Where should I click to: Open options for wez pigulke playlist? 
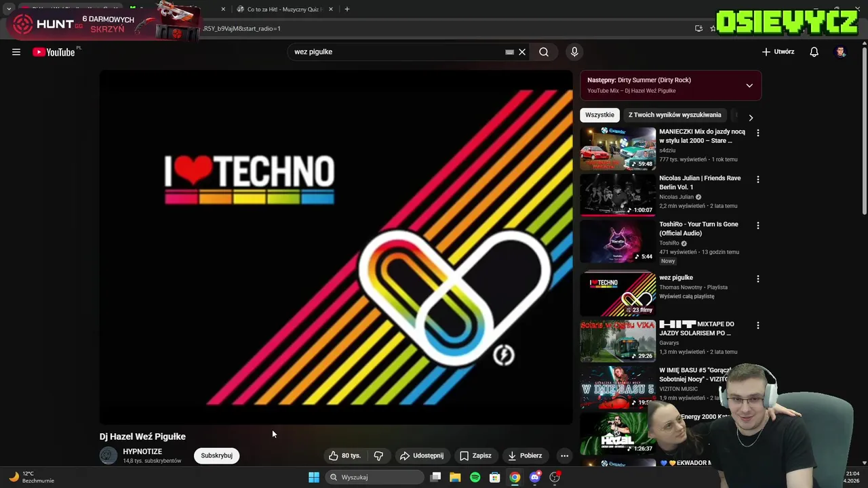(x=757, y=279)
